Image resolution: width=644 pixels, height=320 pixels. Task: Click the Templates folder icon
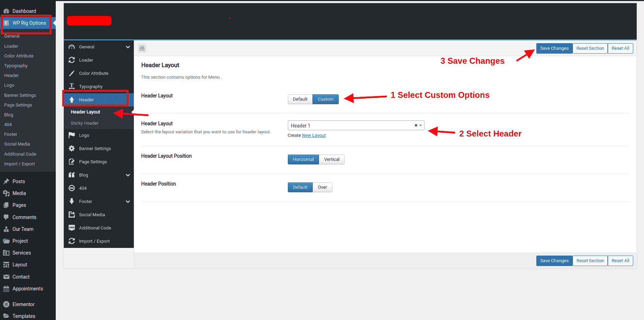(x=6, y=316)
